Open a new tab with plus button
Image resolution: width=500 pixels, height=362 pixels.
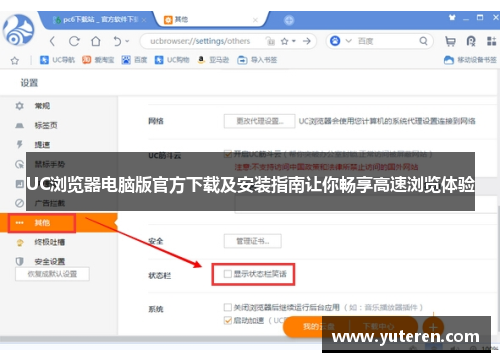pyautogui.click(x=289, y=20)
